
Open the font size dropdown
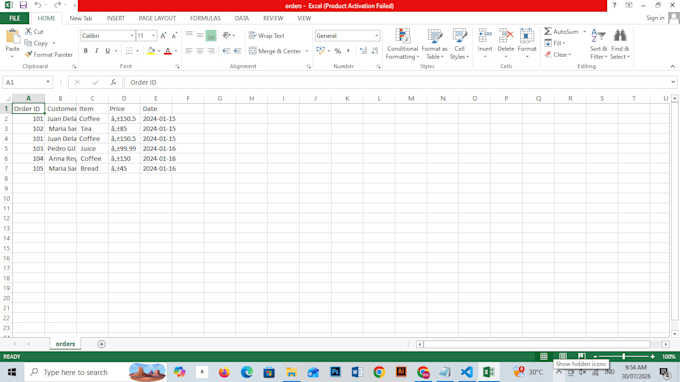click(x=153, y=36)
